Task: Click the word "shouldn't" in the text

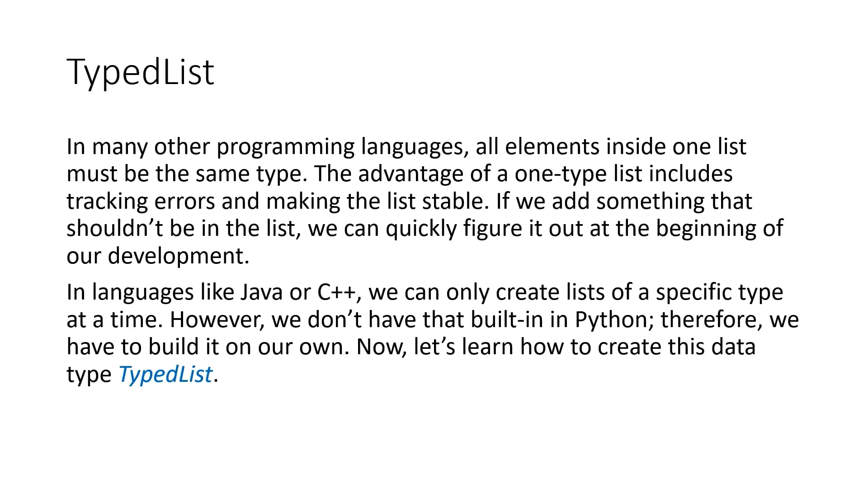Action: tap(114, 229)
